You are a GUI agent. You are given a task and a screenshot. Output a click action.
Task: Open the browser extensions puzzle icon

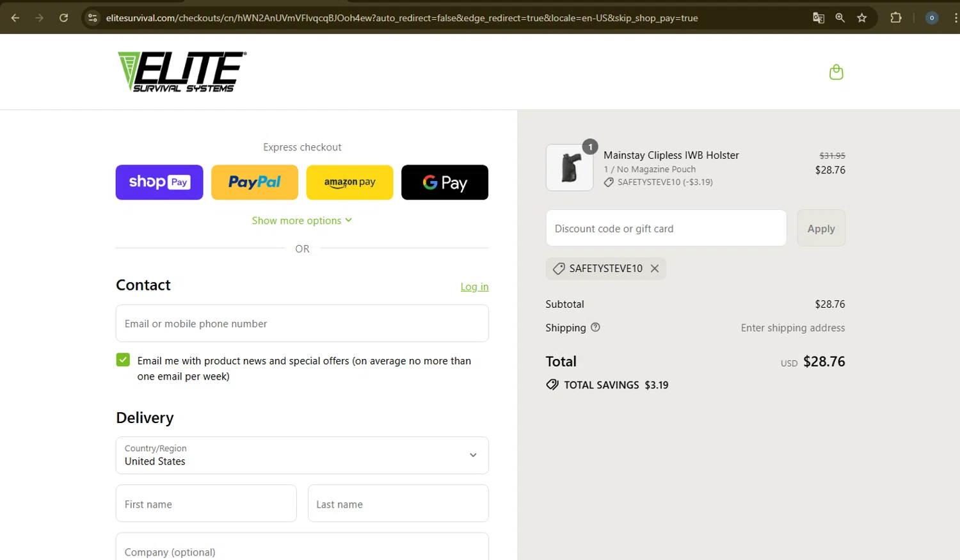tap(896, 18)
